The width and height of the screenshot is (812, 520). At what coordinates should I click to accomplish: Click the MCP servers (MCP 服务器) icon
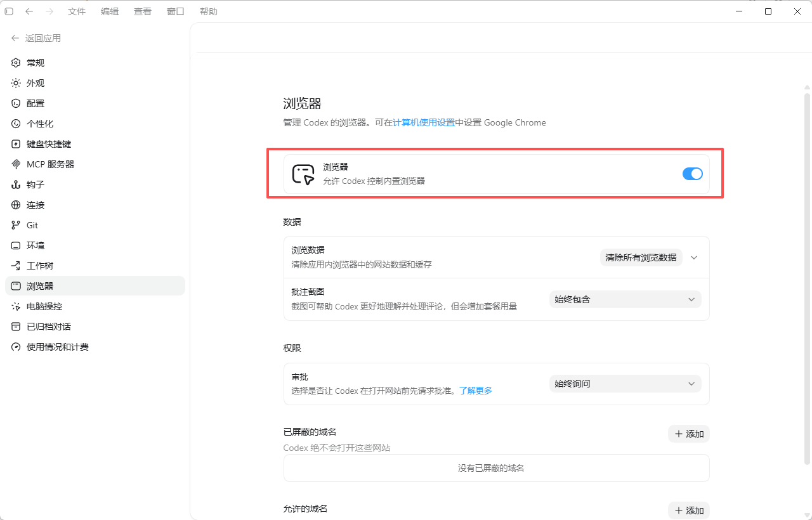(x=16, y=164)
